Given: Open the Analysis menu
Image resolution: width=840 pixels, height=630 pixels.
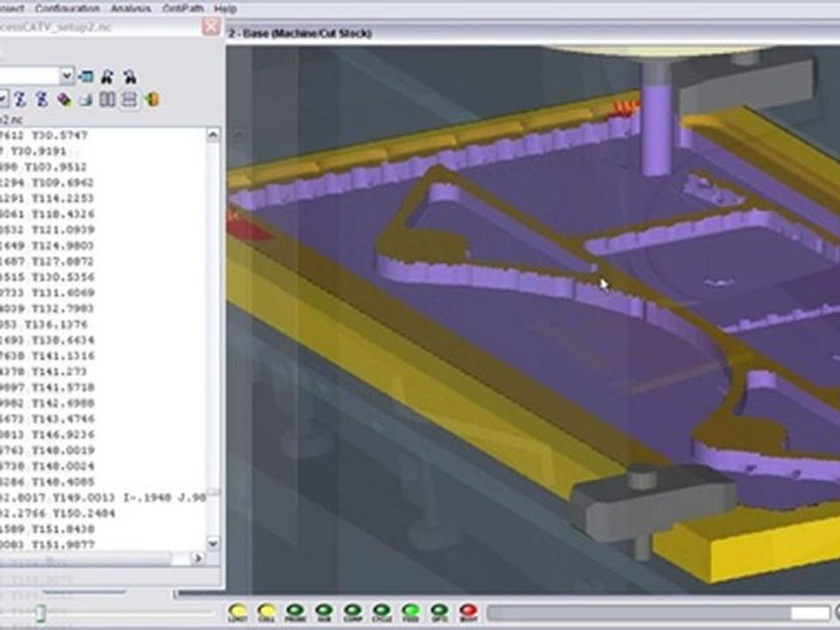Looking at the screenshot, I should pyautogui.click(x=130, y=9).
